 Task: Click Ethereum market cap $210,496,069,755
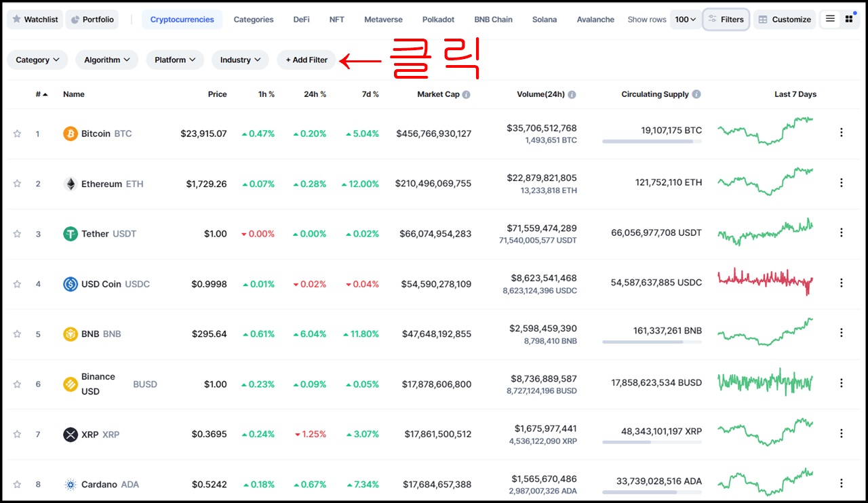(x=433, y=184)
